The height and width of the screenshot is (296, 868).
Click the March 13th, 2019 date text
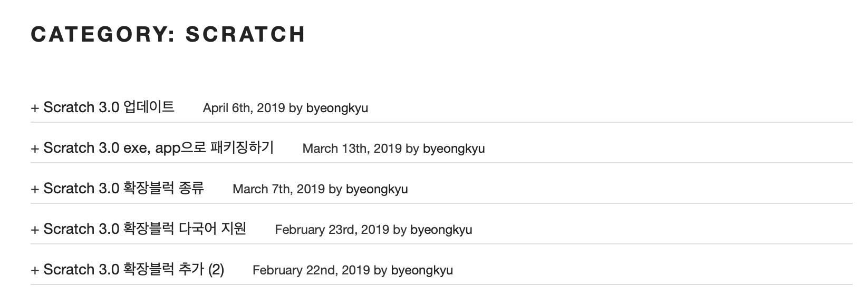(x=352, y=149)
